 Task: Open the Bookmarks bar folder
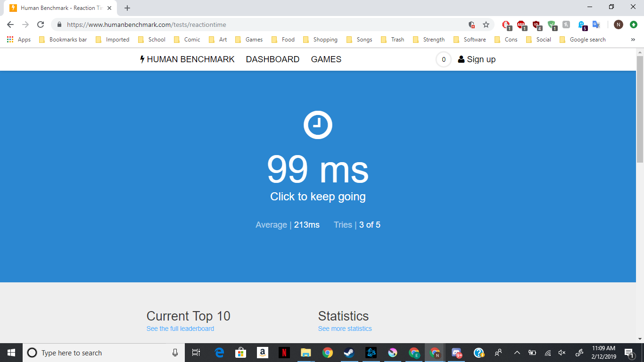click(63, 40)
